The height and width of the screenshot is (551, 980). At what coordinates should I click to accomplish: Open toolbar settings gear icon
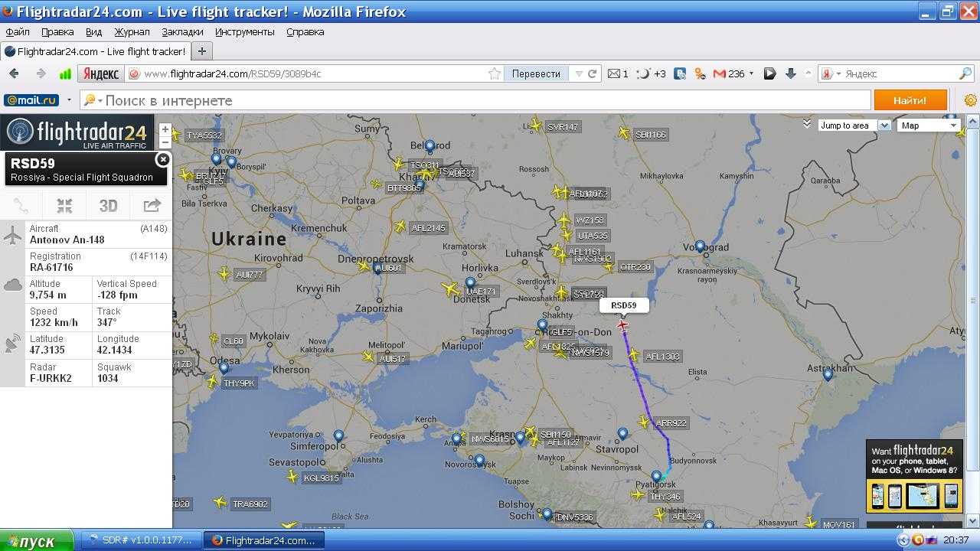(971, 100)
